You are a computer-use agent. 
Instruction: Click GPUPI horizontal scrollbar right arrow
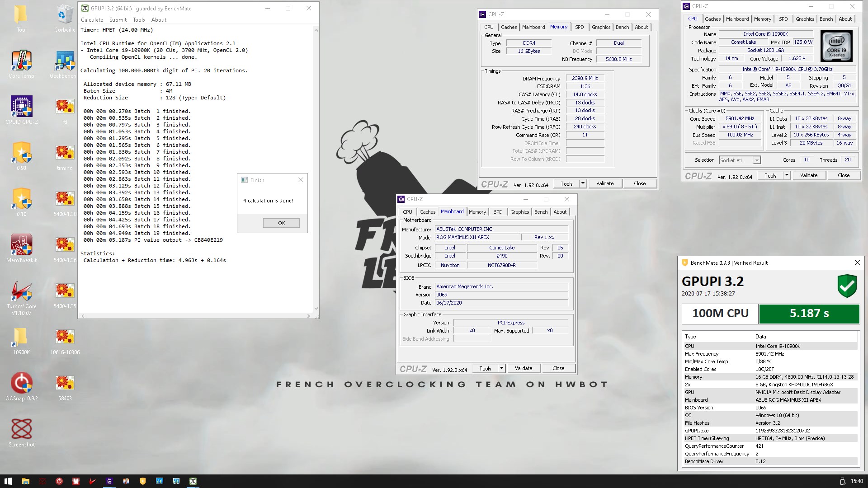[309, 316]
